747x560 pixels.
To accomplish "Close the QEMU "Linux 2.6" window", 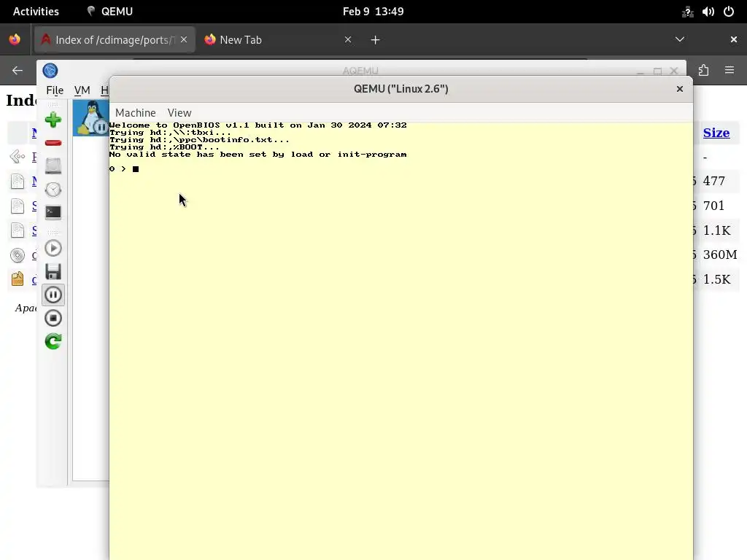I will coord(680,89).
